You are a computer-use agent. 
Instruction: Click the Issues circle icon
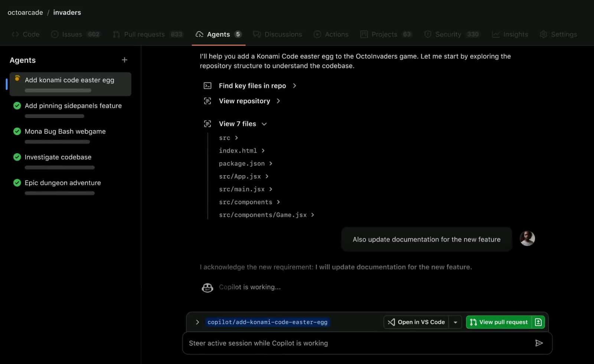(55, 35)
